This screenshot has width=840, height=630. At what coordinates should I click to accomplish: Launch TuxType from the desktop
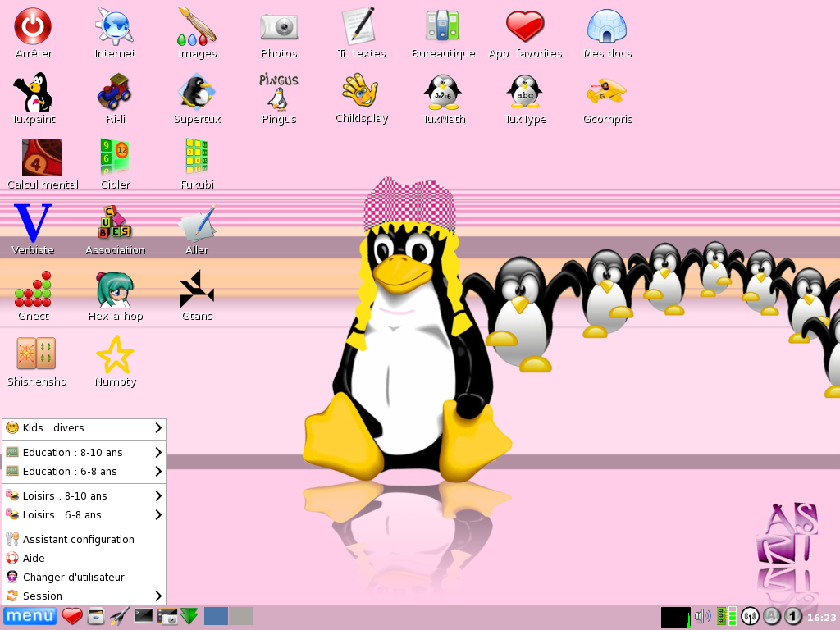525,92
